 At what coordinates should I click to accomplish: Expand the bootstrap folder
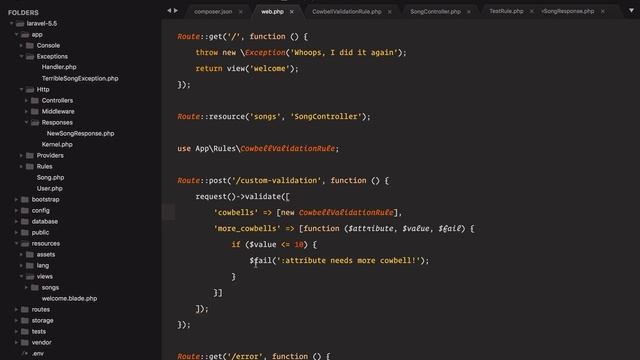point(16,200)
